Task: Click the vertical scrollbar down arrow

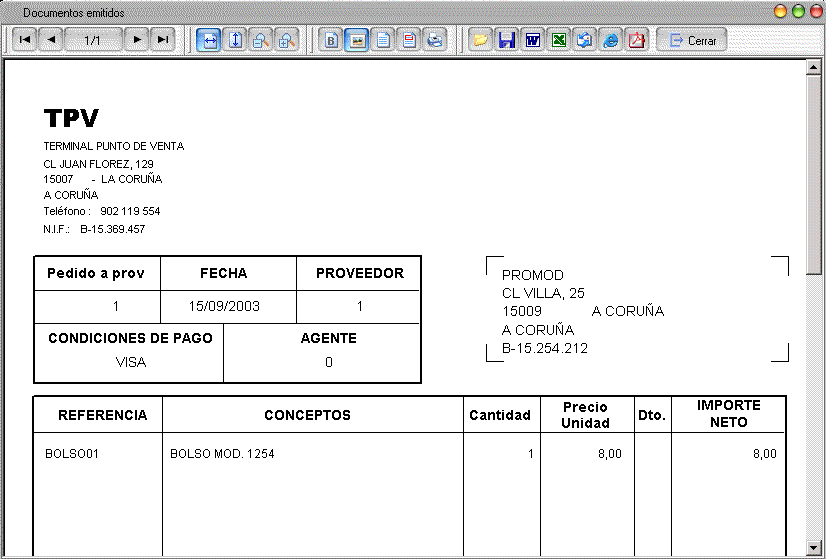Action: tap(814, 547)
